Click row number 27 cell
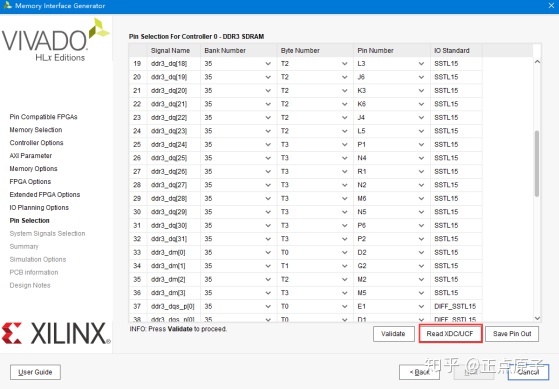The height and width of the screenshot is (389, 559). 137,172
